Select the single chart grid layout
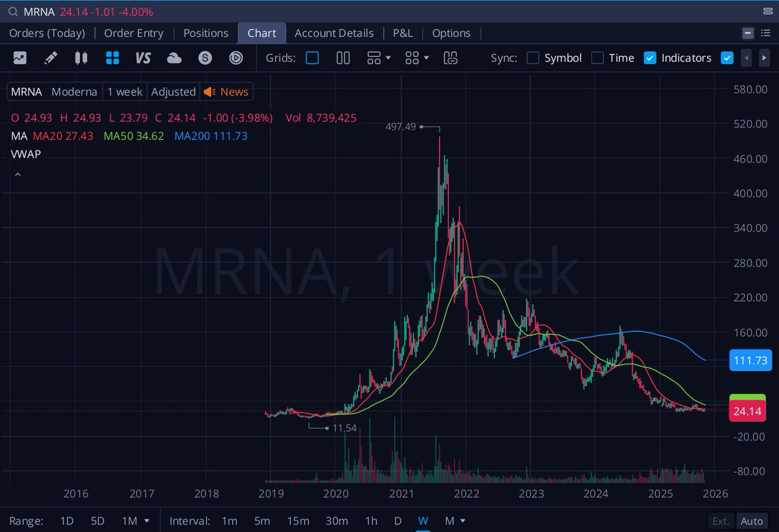Viewport: 779px width, 532px height. [312, 58]
